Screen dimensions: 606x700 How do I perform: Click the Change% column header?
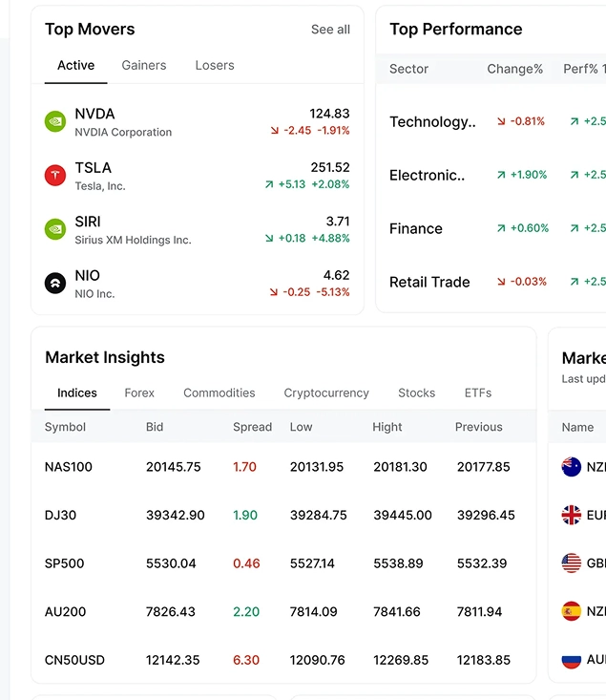click(x=515, y=69)
